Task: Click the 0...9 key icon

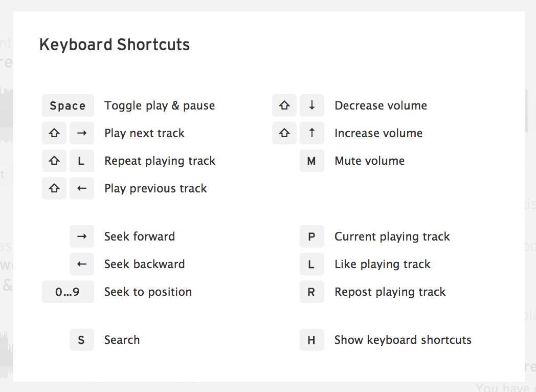Action: (68, 292)
